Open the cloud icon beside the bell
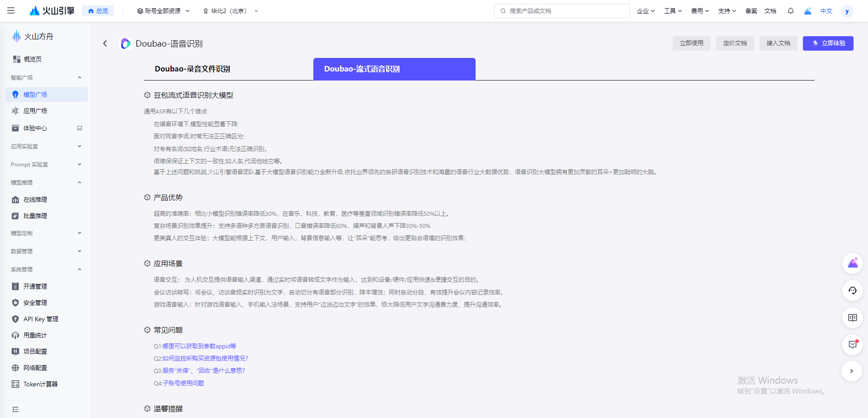The image size is (868, 418). [x=807, y=11]
